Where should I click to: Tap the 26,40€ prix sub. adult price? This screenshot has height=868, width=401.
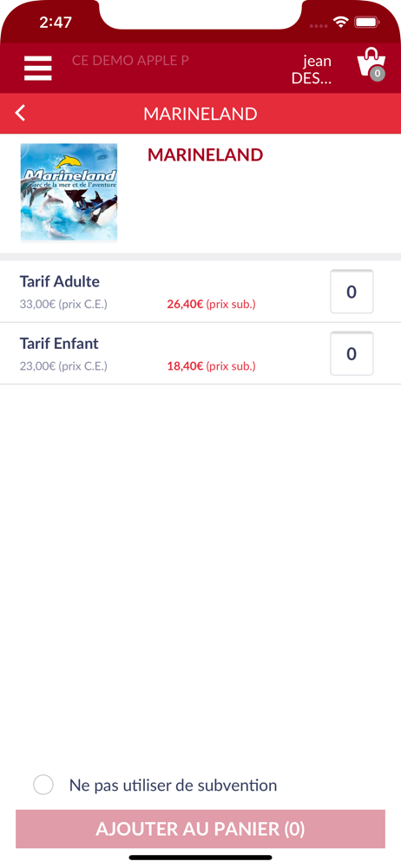(x=211, y=304)
